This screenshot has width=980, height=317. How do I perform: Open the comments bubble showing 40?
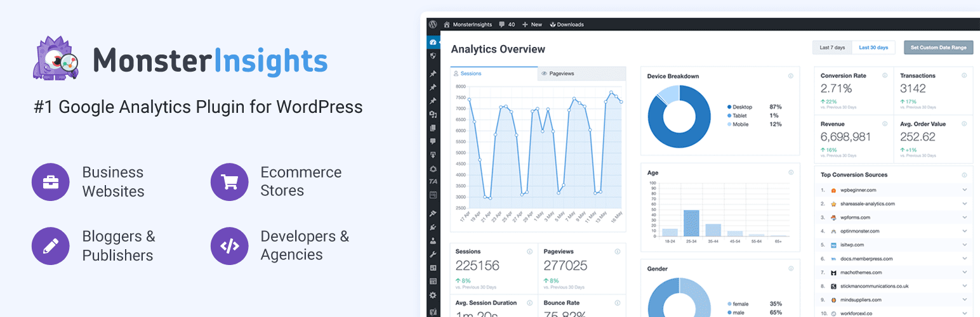(507, 24)
